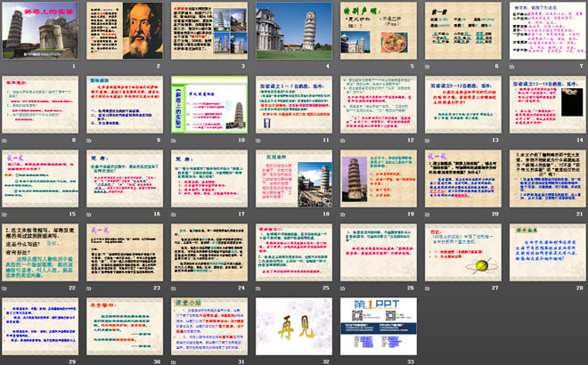Screen dimensions: 588x365
Task: Open final slide 33 with 第1PPT logo
Action: point(376,328)
